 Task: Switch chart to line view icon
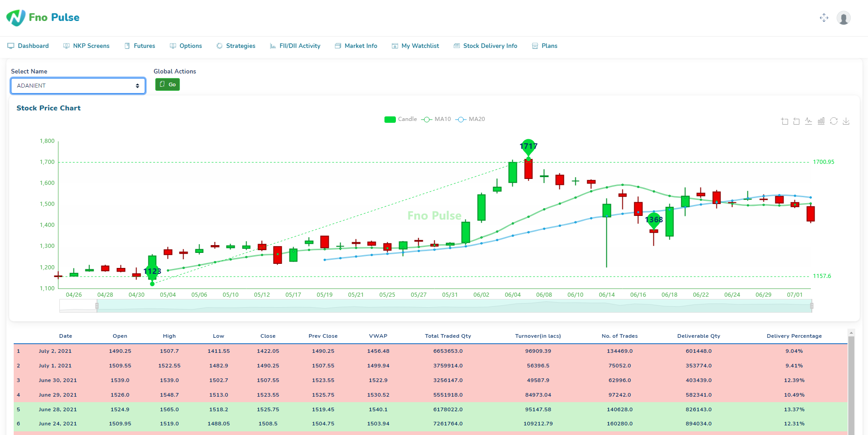(x=809, y=121)
